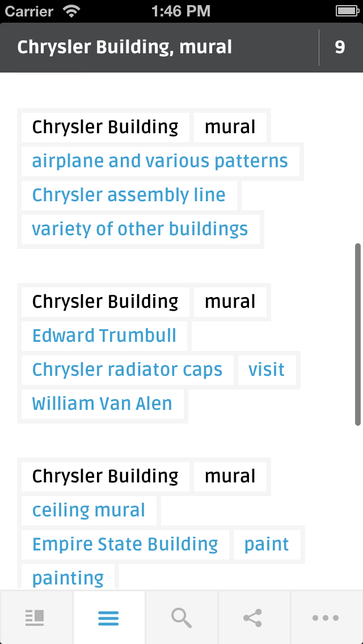Select the ceiling mural tag
Screen dimensions: 363x644
click(x=89, y=510)
